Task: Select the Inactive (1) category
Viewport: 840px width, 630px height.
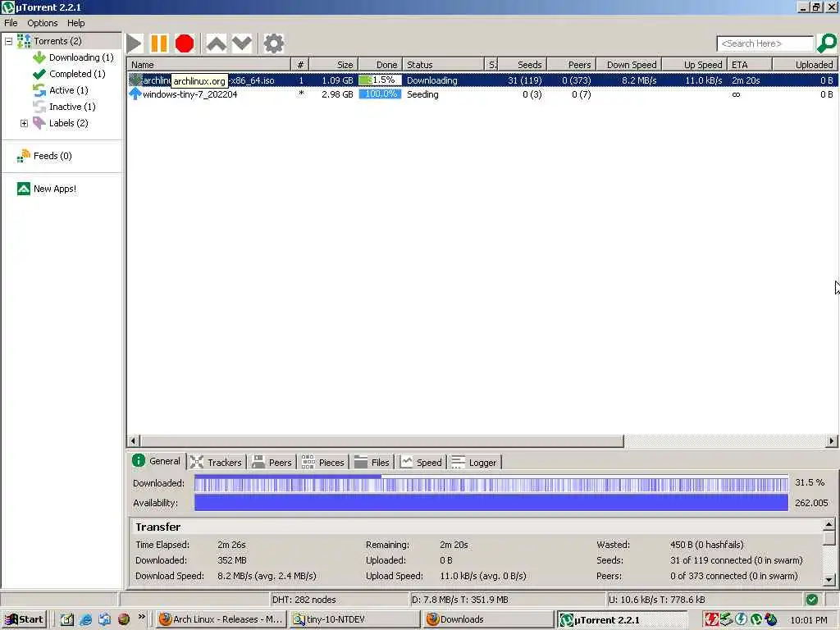Action: (x=72, y=107)
